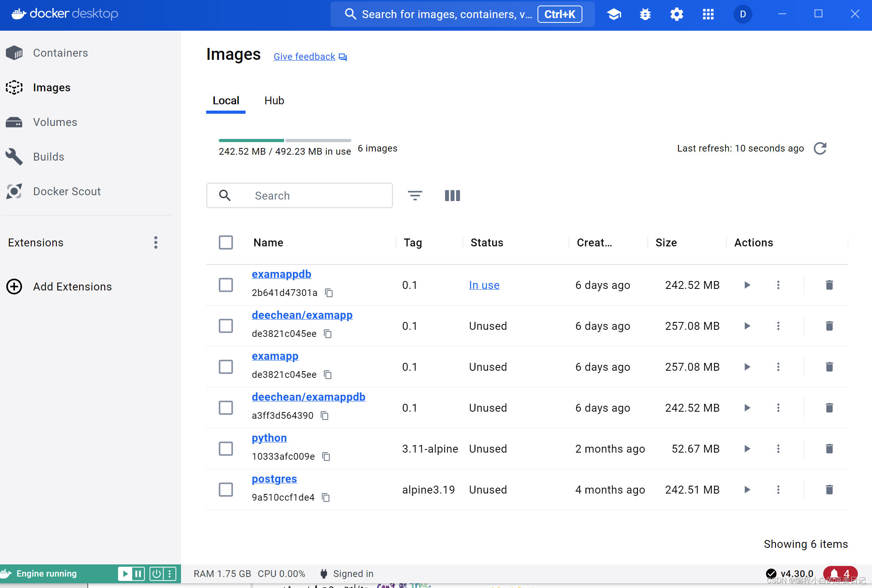
Task: Open the apps grid icon in header
Action: click(x=708, y=15)
